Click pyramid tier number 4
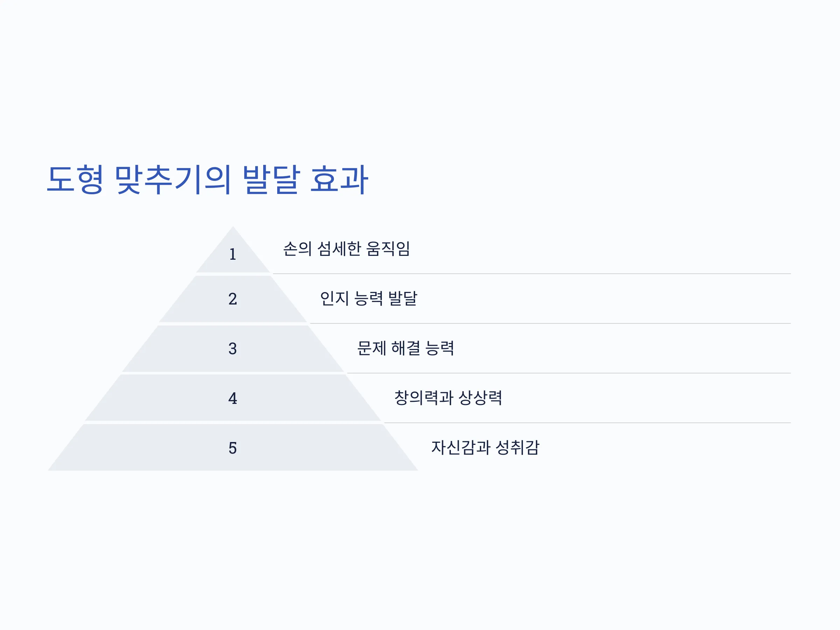Image resolution: width=840 pixels, height=630 pixels. [233, 398]
